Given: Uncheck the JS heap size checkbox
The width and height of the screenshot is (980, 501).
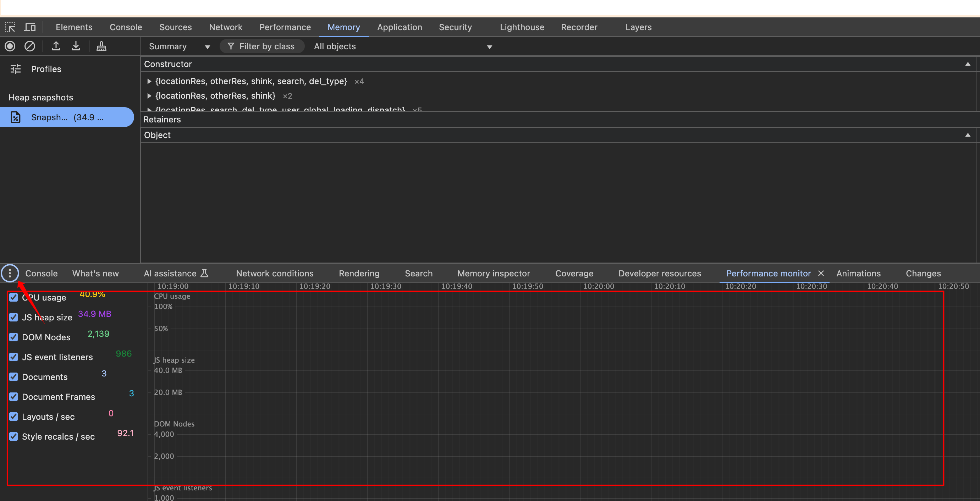Looking at the screenshot, I should pyautogui.click(x=14, y=317).
